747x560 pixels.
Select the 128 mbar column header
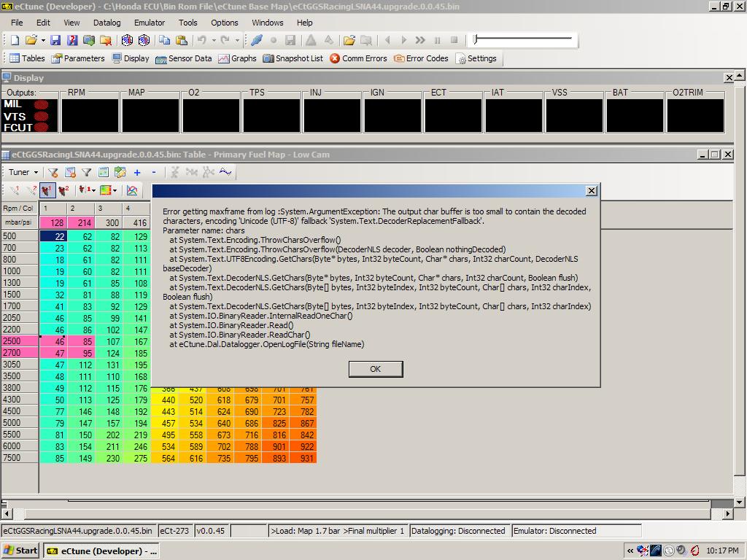[53, 222]
